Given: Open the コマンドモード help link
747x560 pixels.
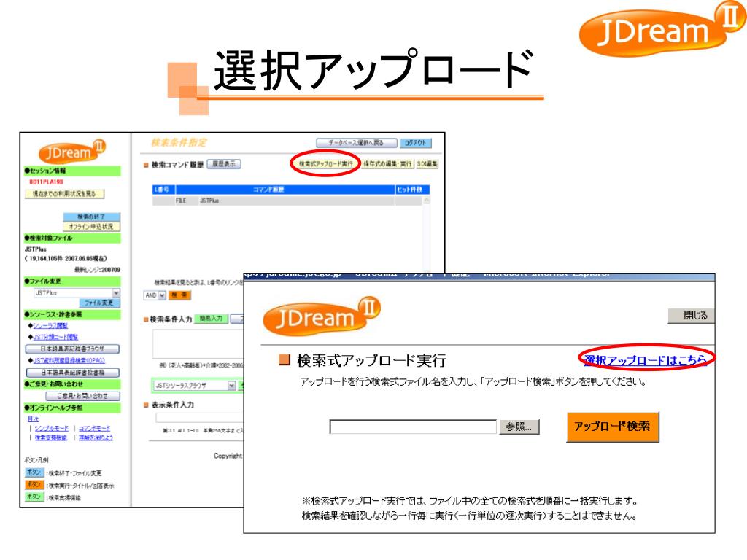Looking at the screenshot, I should 94,429.
